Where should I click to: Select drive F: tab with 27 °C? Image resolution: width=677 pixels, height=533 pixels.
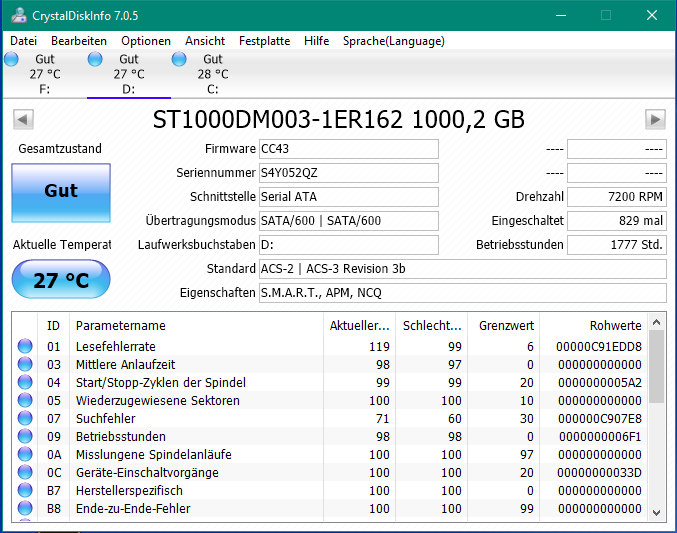(x=44, y=74)
